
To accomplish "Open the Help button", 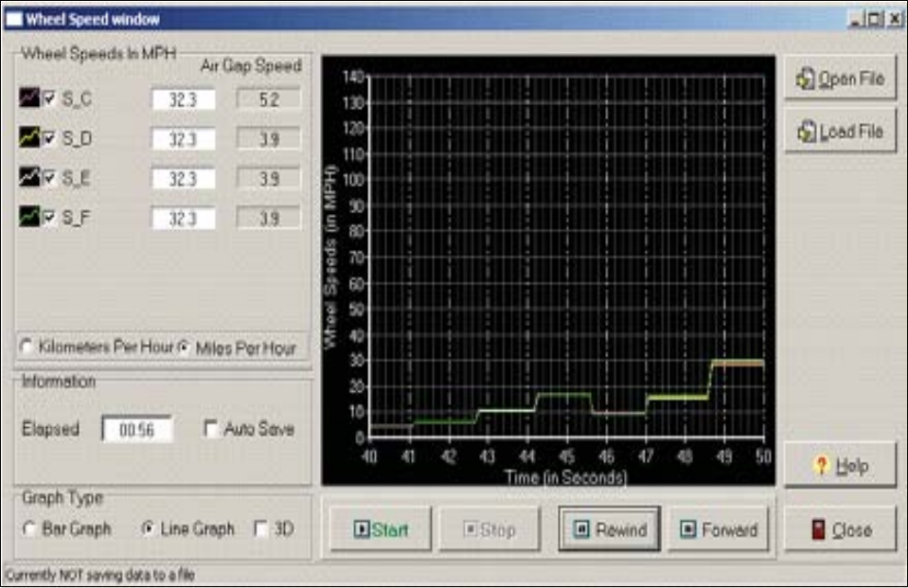I will [840, 465].
